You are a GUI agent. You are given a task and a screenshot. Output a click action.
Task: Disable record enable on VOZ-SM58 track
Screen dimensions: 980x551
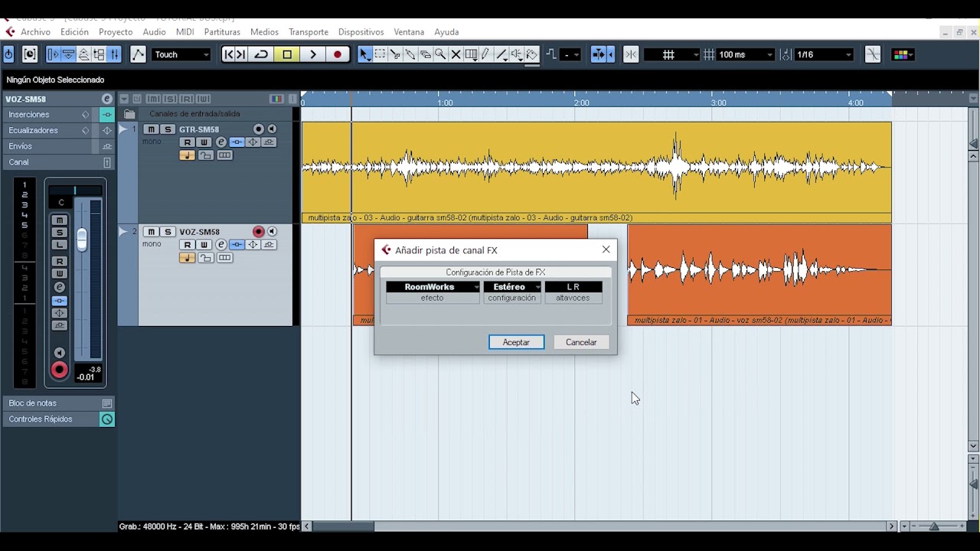click(x=258, y=232)
